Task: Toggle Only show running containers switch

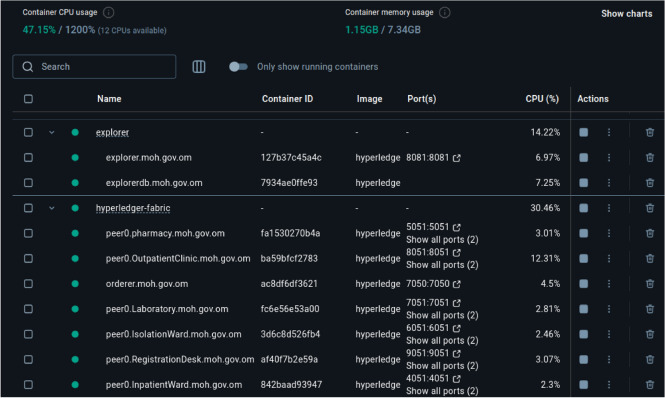Action: pyautogui.click(x=238, y=67)
